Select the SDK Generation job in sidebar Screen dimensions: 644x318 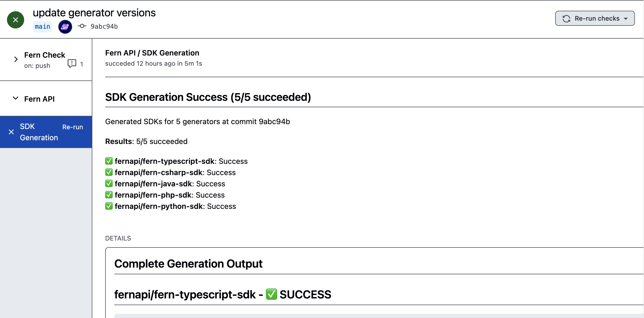click(39, 132)
